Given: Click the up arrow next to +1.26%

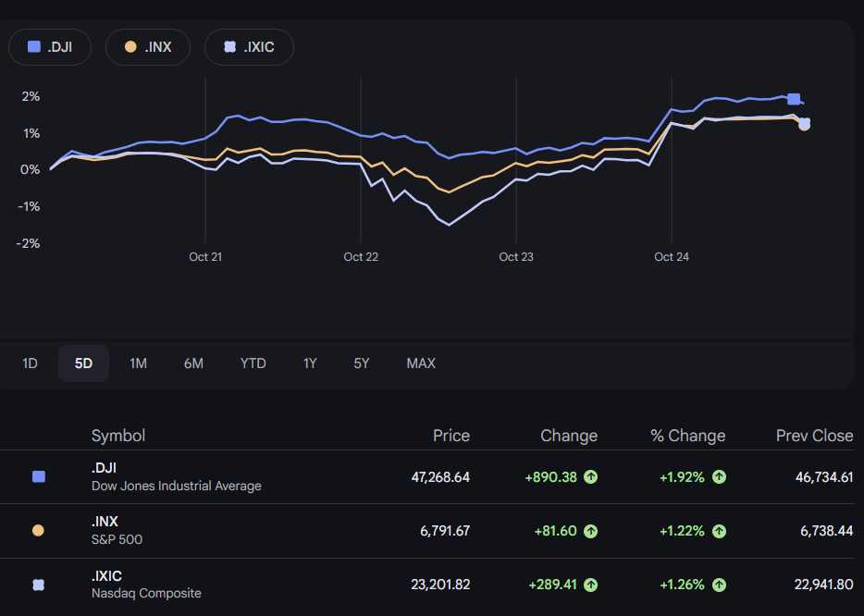Looking at the screenshot, I should click(719, 585).
